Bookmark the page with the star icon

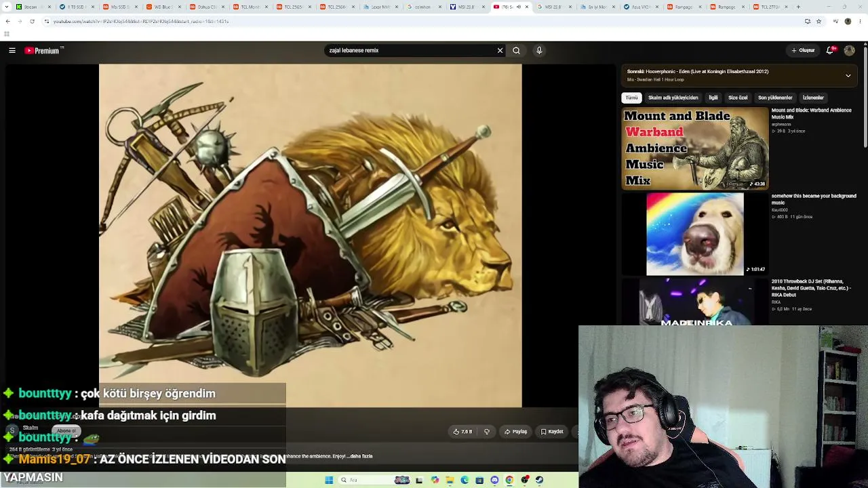point(818,21)
